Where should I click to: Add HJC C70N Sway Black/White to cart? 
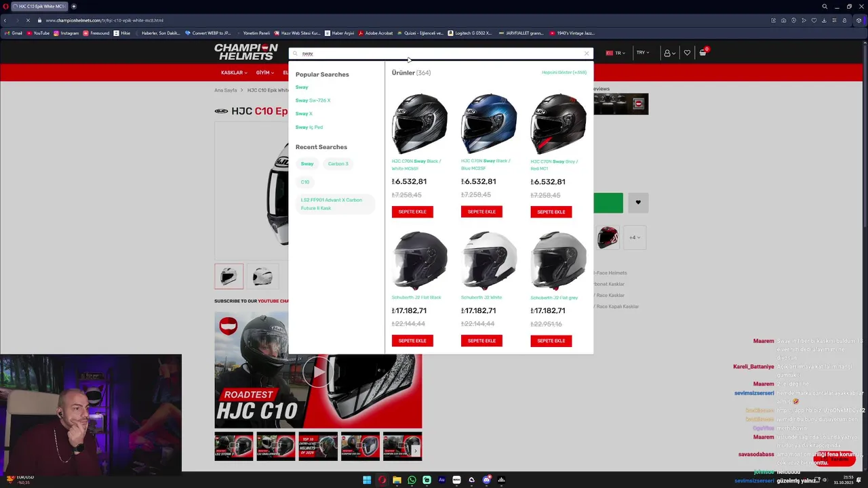[x=412, y=212]
